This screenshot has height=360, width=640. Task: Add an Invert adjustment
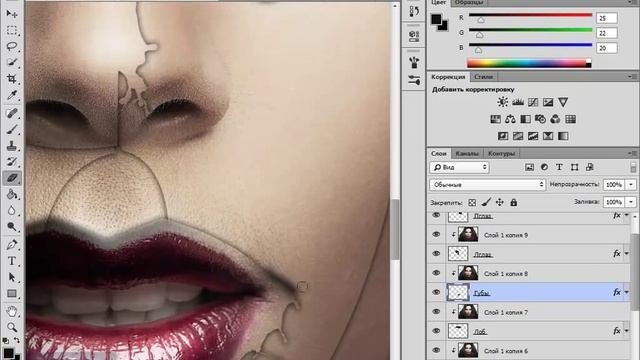coord(503,136)
